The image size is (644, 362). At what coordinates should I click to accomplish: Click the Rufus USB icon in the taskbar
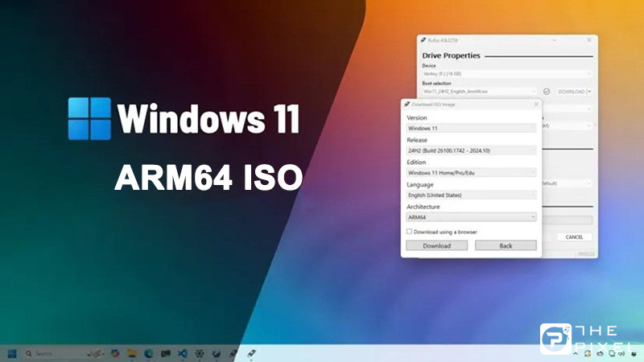click(x=250, y=353)
